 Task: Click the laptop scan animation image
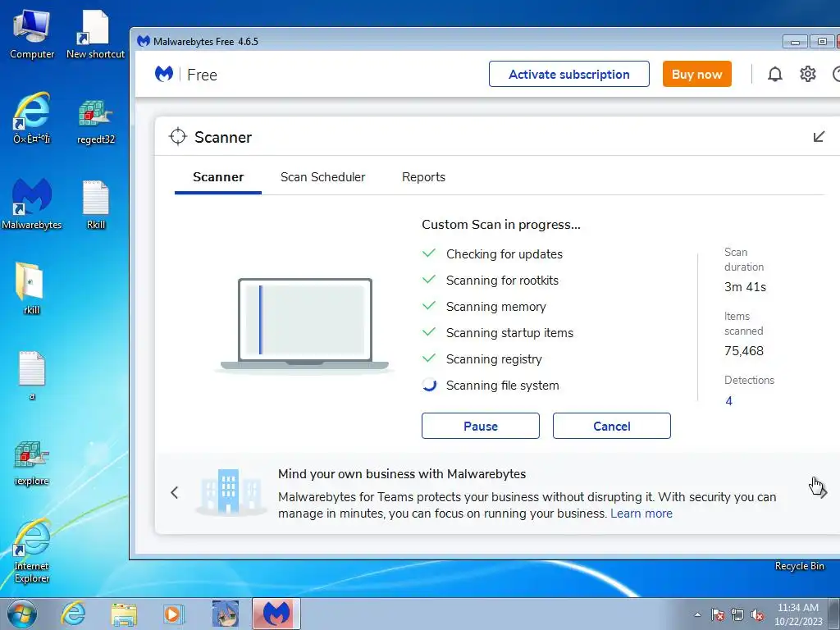point(304,325)
